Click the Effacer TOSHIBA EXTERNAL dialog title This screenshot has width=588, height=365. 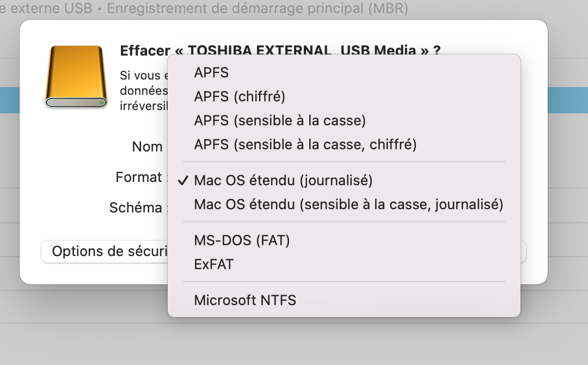280,50
